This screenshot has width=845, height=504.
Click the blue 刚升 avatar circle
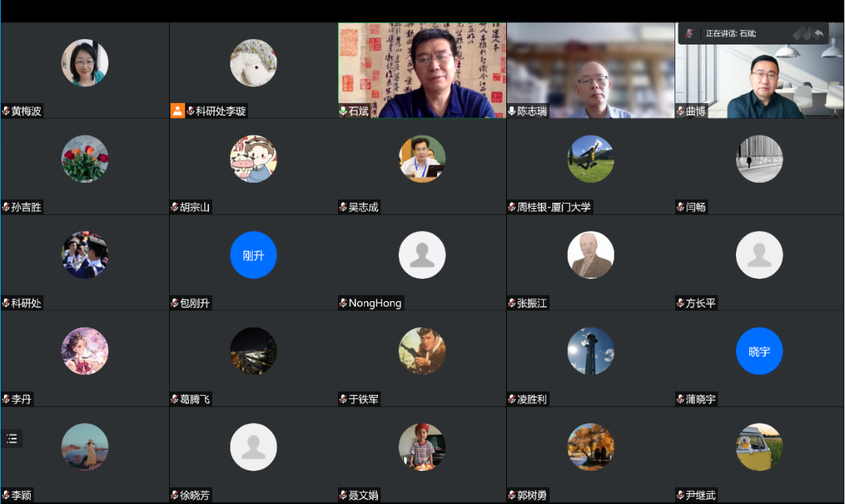coord(253,255)
